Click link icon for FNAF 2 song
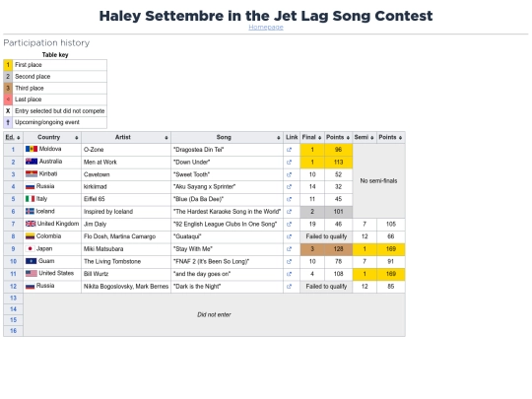Screen dimensions: 532x399 289,262
